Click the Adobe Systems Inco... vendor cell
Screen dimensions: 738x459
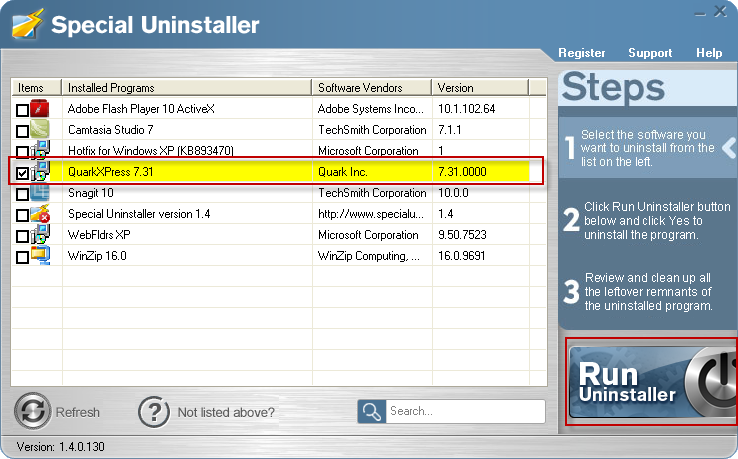(x=371, y=109)
